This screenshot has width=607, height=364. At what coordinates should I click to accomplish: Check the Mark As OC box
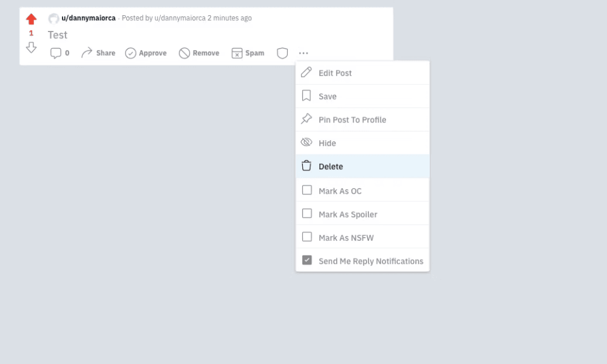[307, 190]
